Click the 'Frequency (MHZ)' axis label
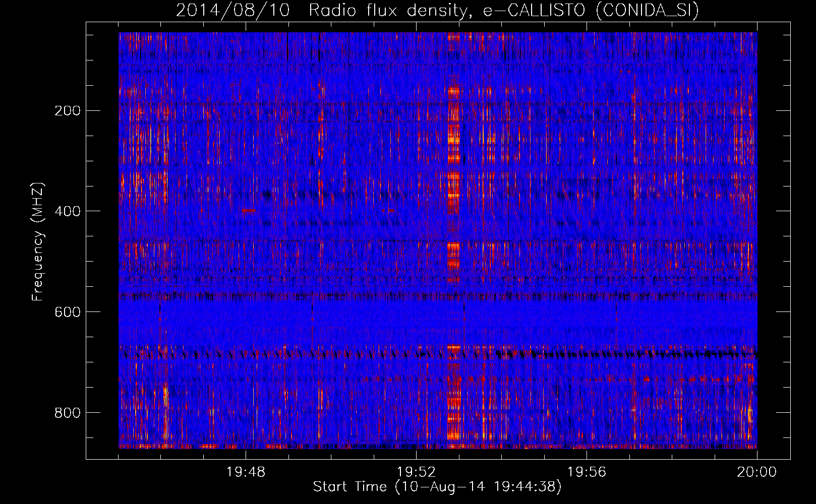This screenshot has height=504, width=816. tap(38, 241)
